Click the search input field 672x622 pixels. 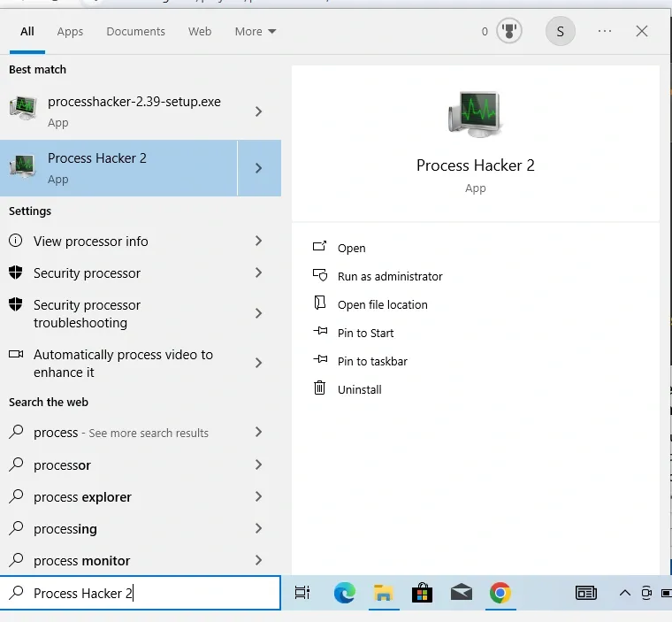(x=141, y=593)
